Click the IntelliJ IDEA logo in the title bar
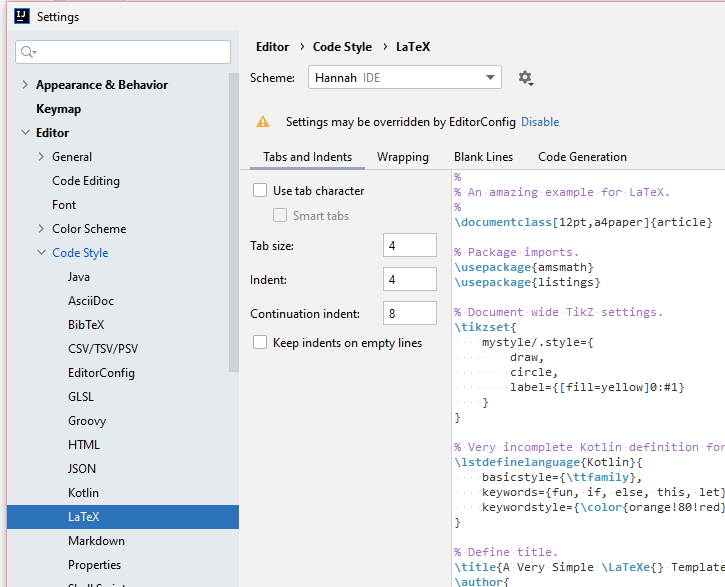The width and height of the screenshot is (725, 587). [x=22, y=17]
